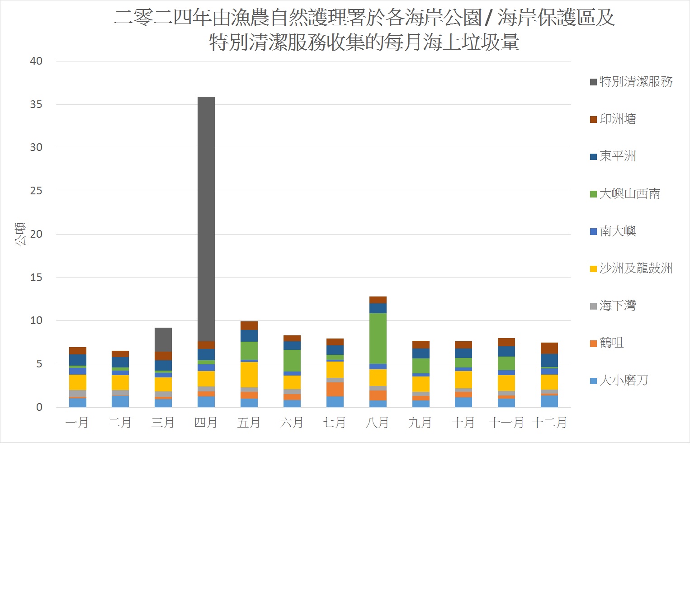Click the large green segment in the 八月 bar
This screenshot has width=690, height=616.
tap(378, 339)
